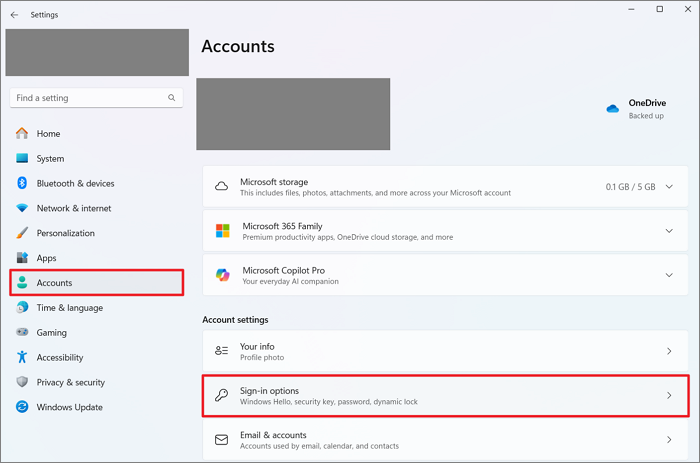Click the Network & internet Wi-Fi icon
The width and height of the screenshot is (700, 463).
coord(22,209)
